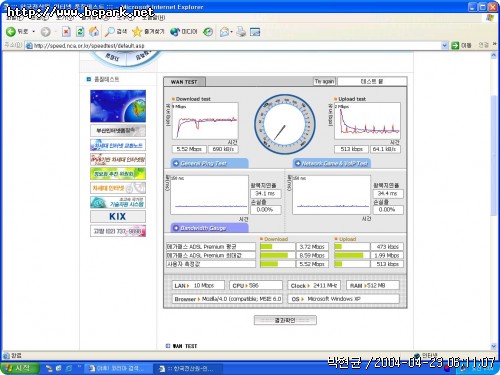Open the 즐겨찾기 favorites star icon
The height and width of the screenshot is (375, 500).
coord(137,32)
